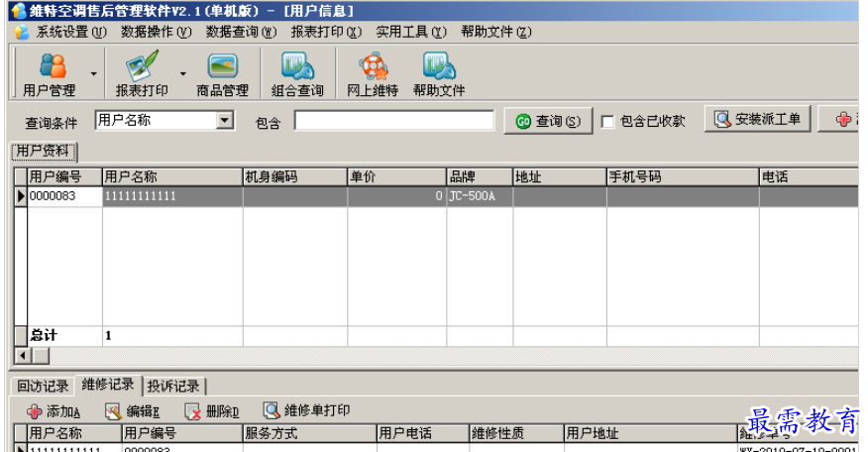This screenshot has width=868, height=452.
Task: Click the 电话 column header
Action: click(x=809, y=176)
